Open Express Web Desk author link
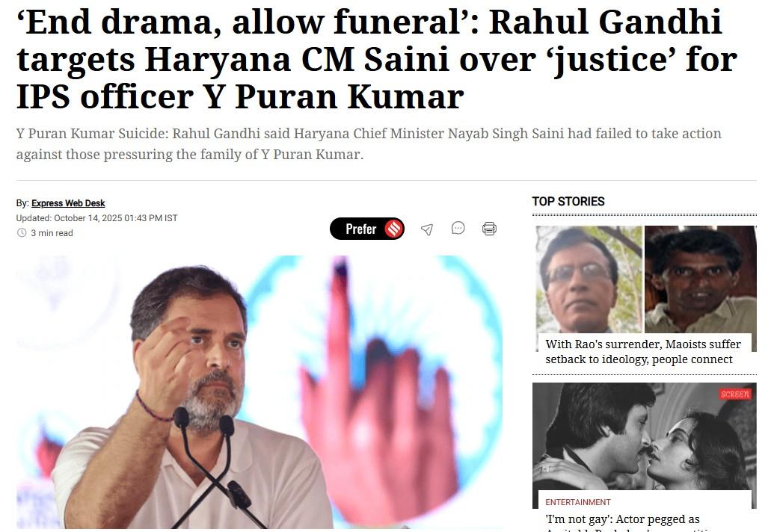777x532 pixels. tap(68, 203)
